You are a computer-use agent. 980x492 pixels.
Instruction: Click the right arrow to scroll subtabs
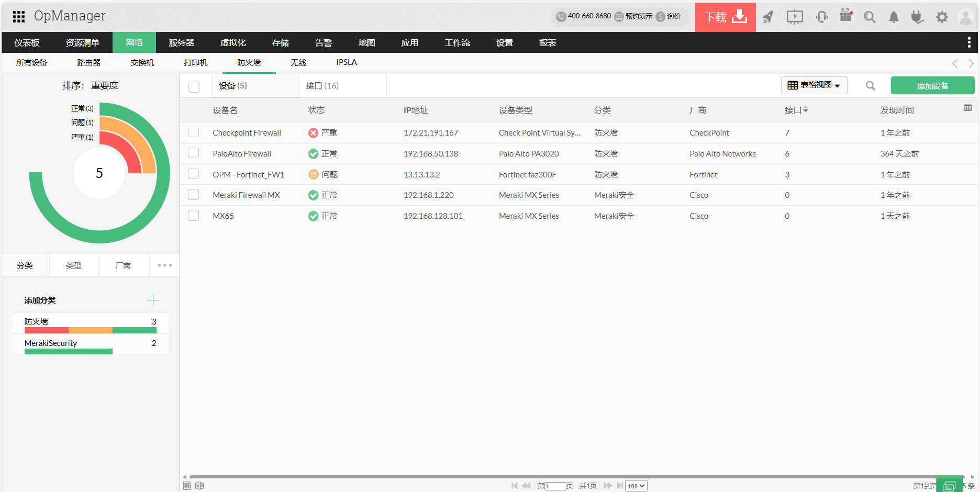(x=971, y=63)
